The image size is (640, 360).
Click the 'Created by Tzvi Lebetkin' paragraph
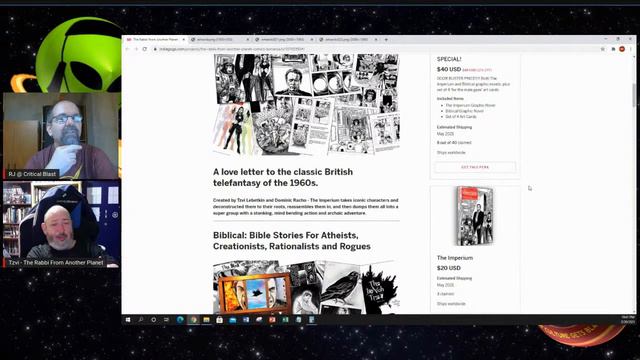306,207
